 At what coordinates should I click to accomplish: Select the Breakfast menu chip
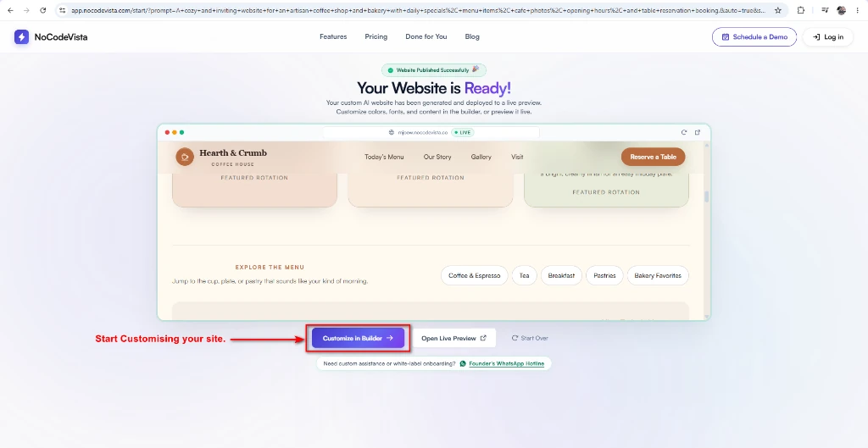pos(561,275)
